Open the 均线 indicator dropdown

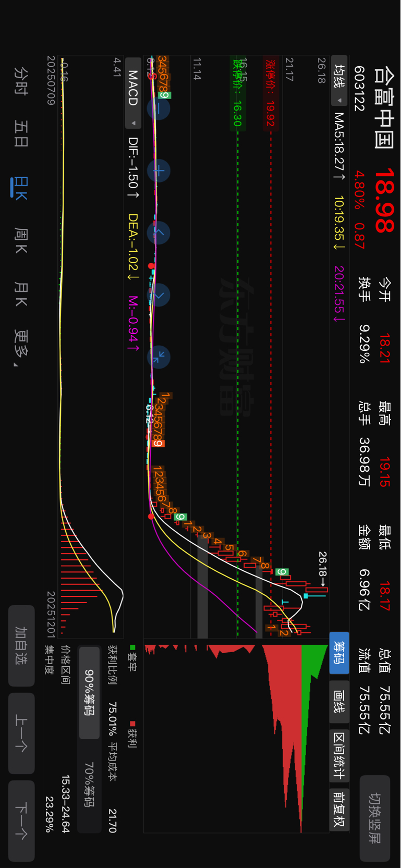pos(339,81)
